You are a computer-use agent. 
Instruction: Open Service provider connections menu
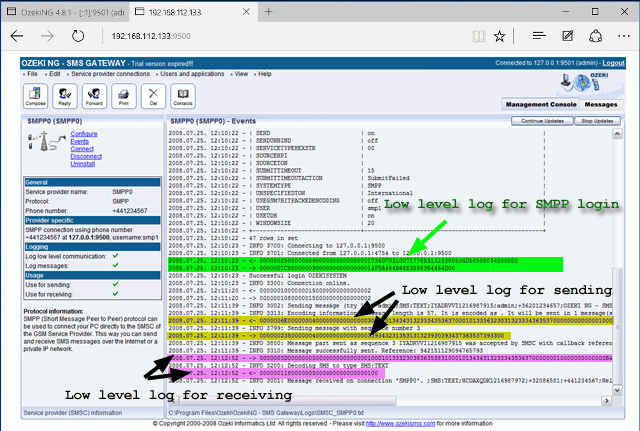(110, 74)
